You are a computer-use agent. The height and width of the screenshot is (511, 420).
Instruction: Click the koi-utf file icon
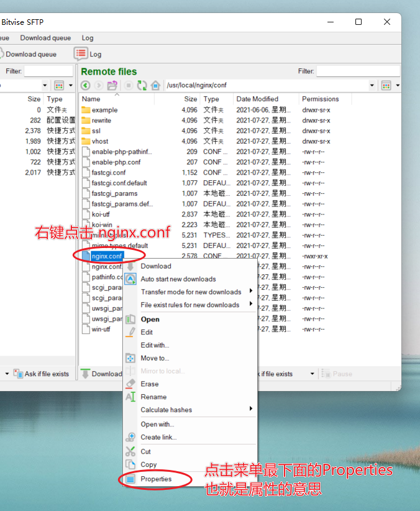[86, 214]
